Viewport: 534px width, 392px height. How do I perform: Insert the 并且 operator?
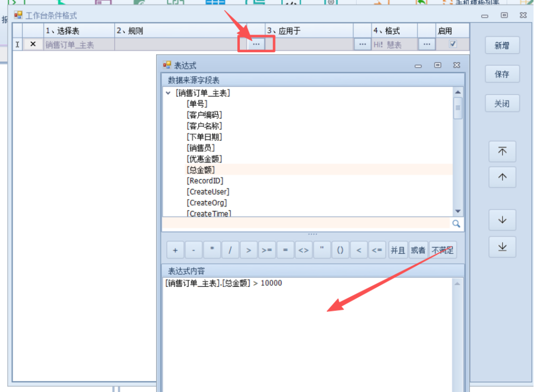(397, 250)
